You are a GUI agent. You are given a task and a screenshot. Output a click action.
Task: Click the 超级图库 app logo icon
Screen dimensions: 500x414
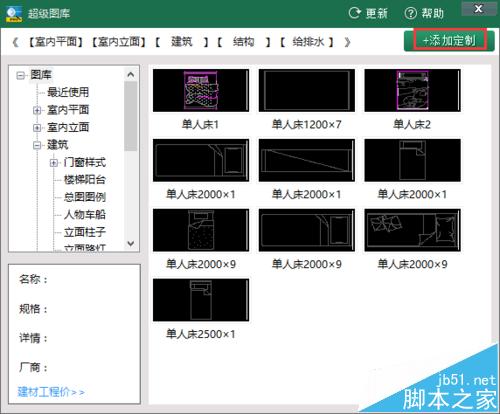pos(13,13)
